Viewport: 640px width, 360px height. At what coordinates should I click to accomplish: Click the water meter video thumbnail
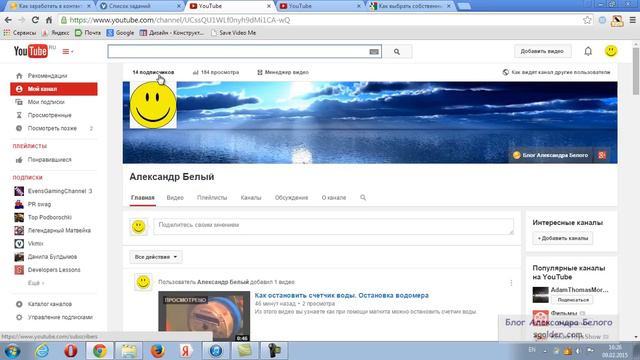click(x=204, y=316)
